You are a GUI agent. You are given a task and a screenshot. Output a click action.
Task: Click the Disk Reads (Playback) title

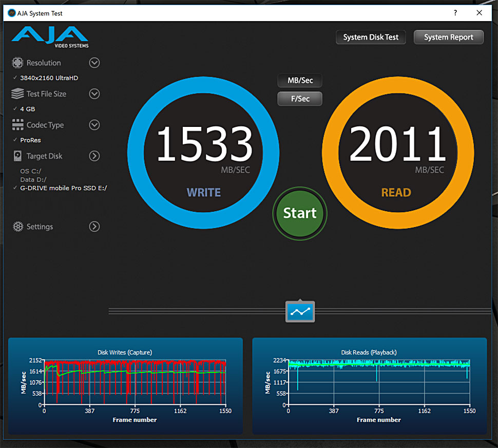click(x=369, y=352)
